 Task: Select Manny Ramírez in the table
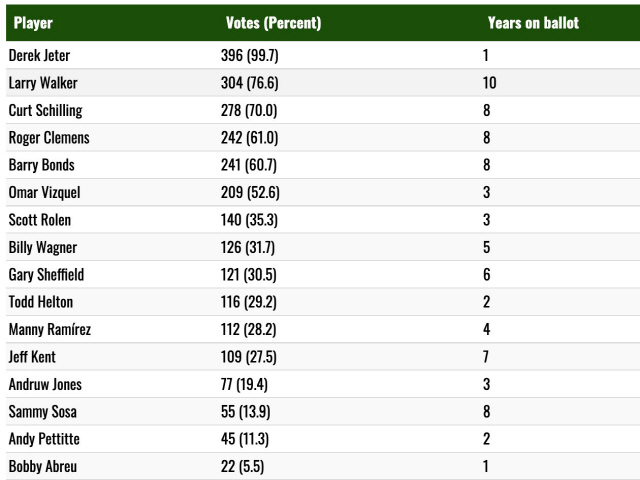coord(49,329)
